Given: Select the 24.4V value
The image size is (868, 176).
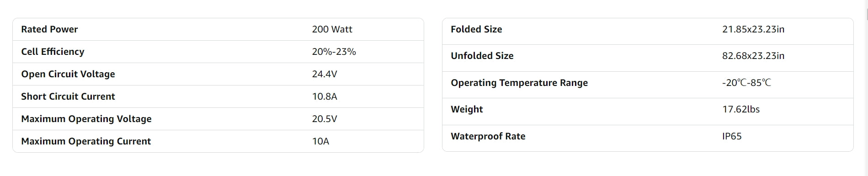Looking at the screenshot, I should click(x=325, y=74).
